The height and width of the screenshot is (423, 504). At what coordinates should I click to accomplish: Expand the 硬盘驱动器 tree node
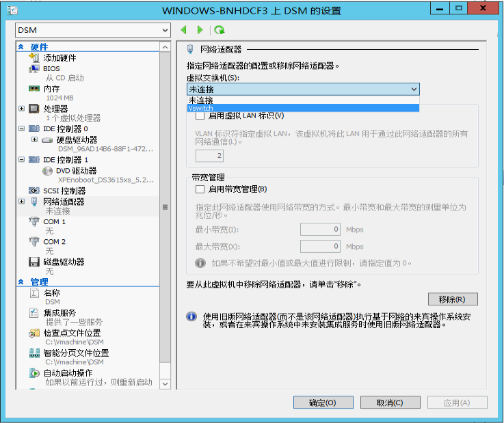coord(35,139)
